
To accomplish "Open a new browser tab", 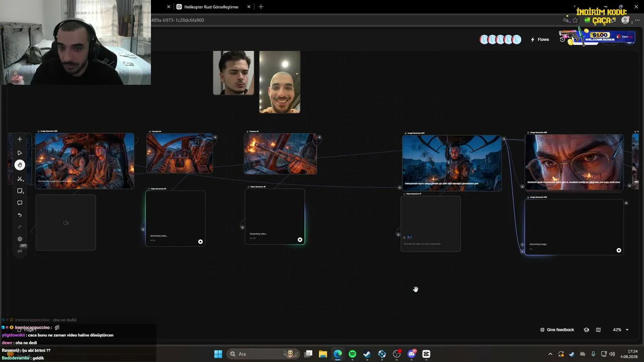I will pyautogui.click(x=261, y=7).
